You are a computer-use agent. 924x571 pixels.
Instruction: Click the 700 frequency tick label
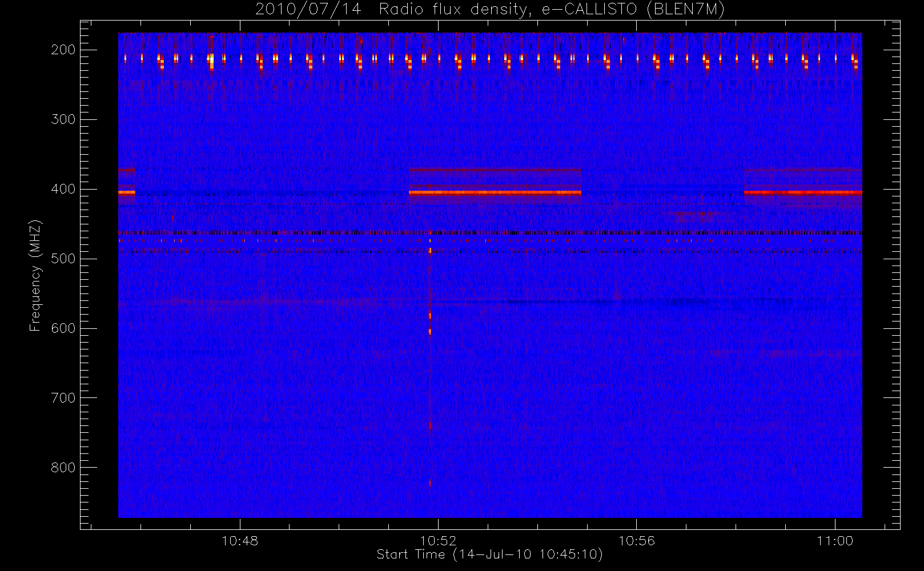tap(63, 398)
